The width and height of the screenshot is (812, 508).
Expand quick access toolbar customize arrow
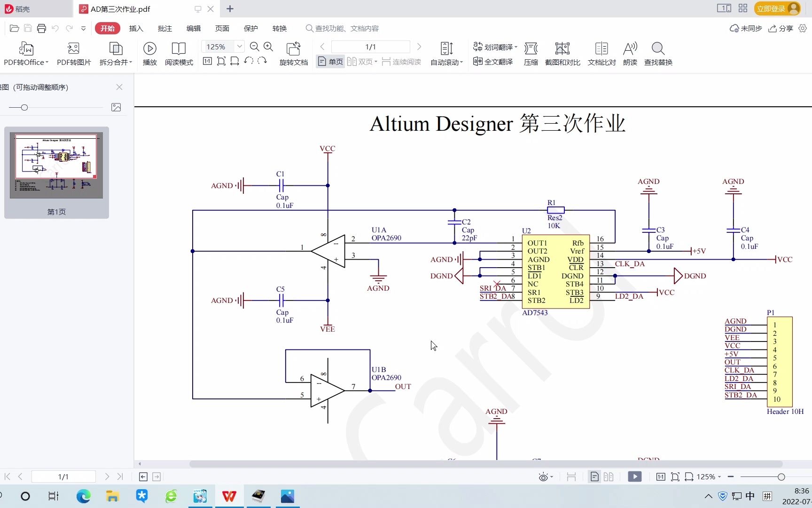[83, 29]
